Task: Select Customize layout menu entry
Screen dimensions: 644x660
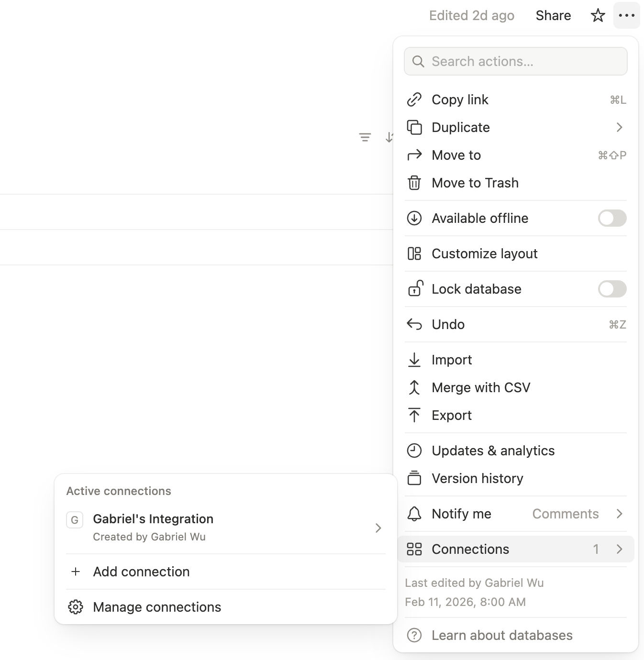Action: pos(484,253)
